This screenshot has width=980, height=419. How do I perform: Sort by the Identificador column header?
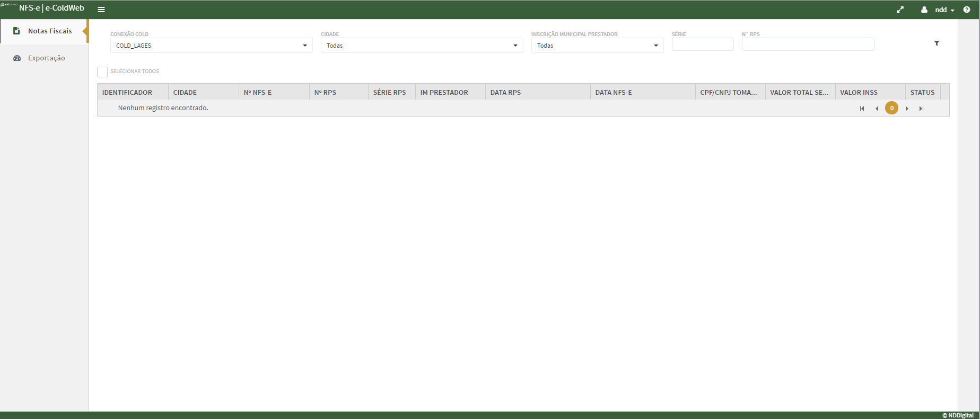click(127, 92)
